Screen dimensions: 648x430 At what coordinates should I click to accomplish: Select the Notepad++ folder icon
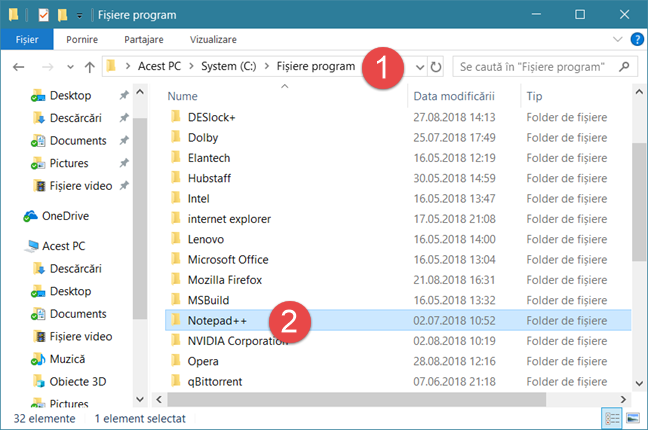pyautogui.click(x=176, y=319)
